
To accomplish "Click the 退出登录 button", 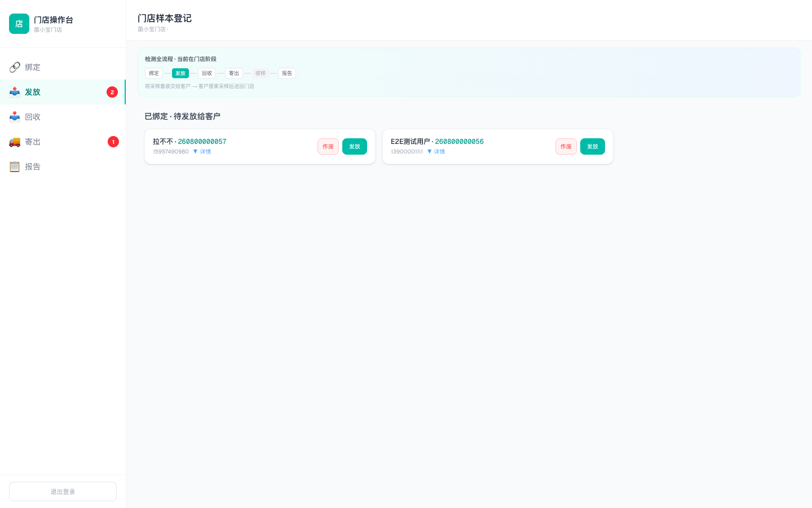I will (x=63, y=492).
